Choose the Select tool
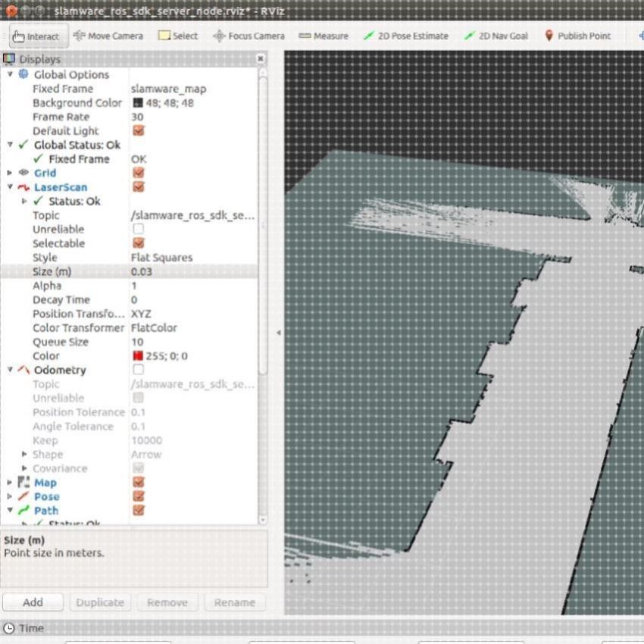 (178, 36)
